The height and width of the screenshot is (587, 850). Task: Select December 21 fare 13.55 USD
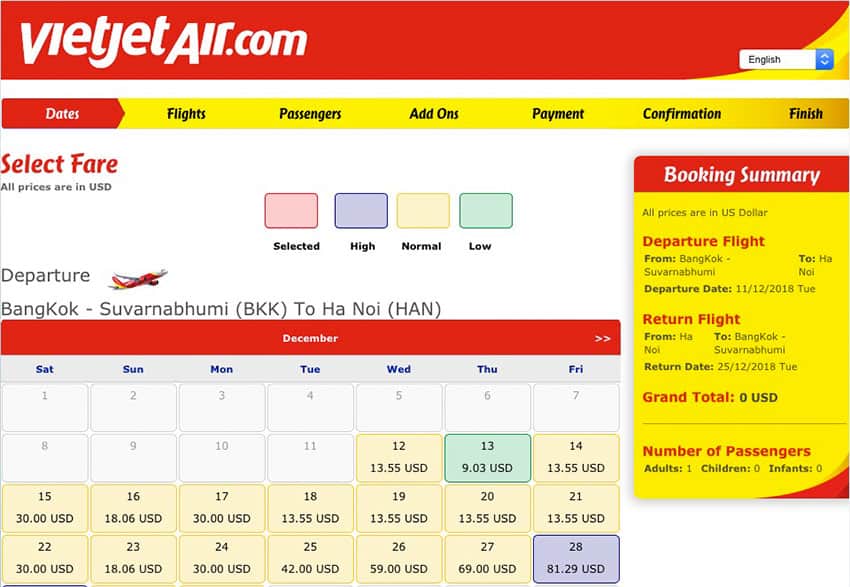click(x=576, y=508)
